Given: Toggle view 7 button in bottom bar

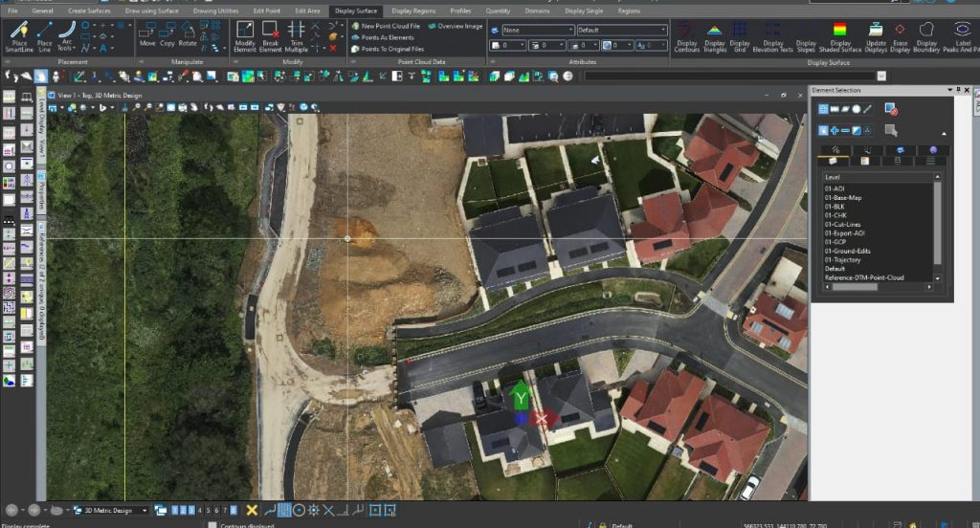Looking at the screenshot, I should (225, 511).
